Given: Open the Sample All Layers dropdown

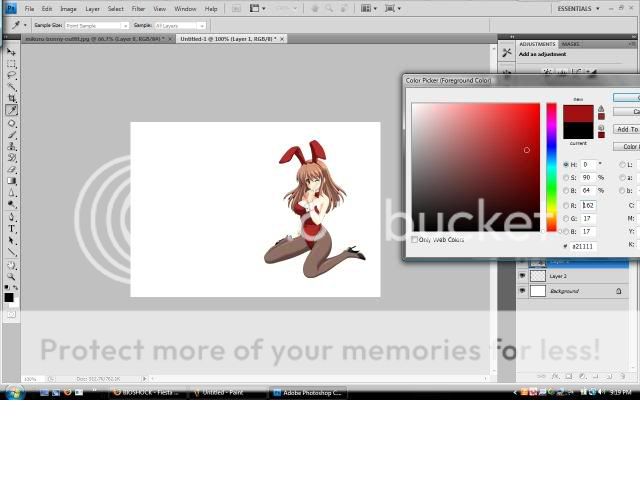Looking at the screenshot, I should click(180, 25).
